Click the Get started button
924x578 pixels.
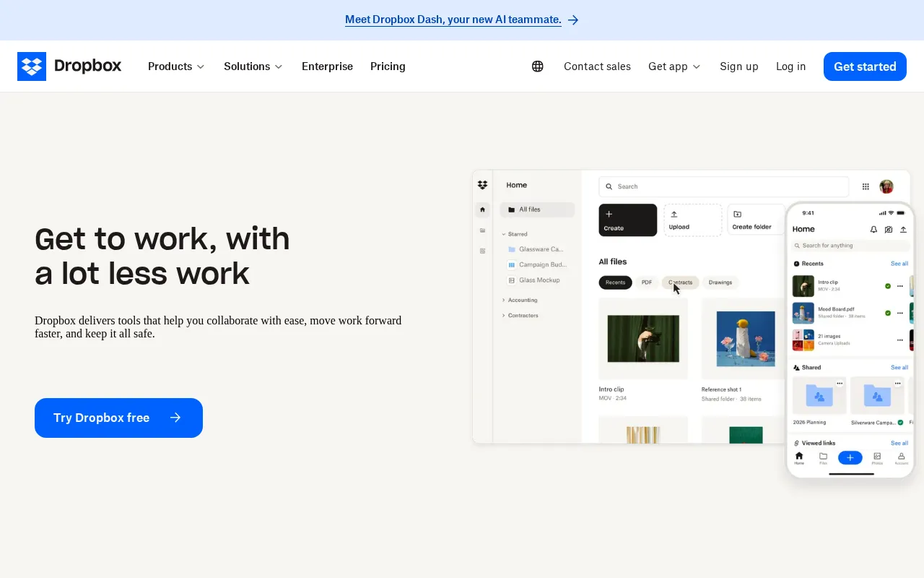(865, 66)
